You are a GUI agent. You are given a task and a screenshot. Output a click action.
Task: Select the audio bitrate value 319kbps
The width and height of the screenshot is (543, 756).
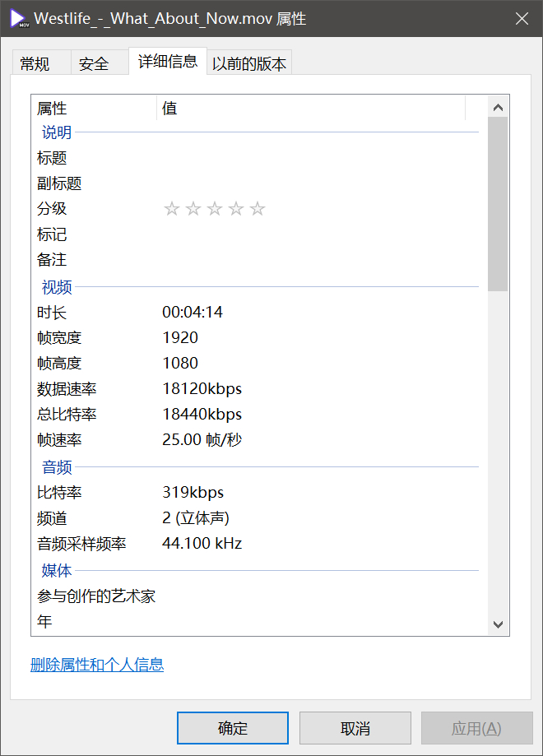193,492
